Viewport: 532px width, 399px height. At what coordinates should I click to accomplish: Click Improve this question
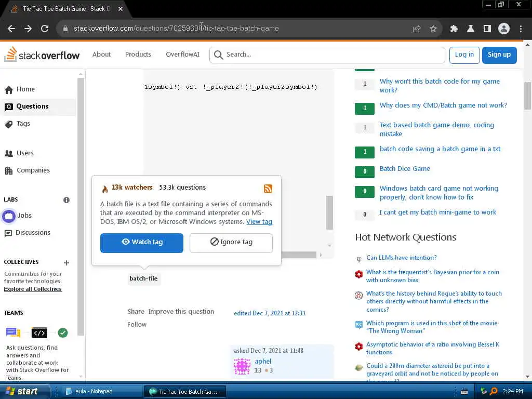181,312
